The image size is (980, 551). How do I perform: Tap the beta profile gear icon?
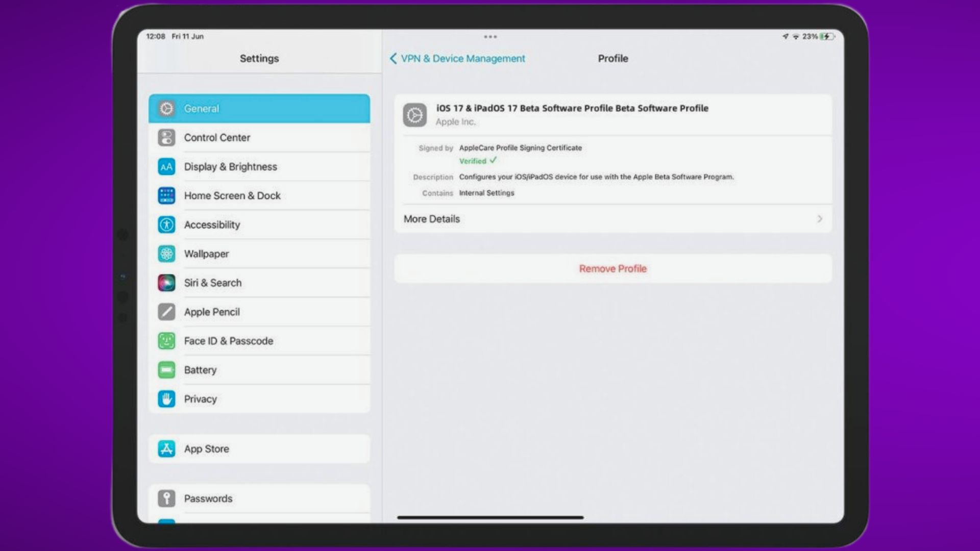[x=415, y=115]
